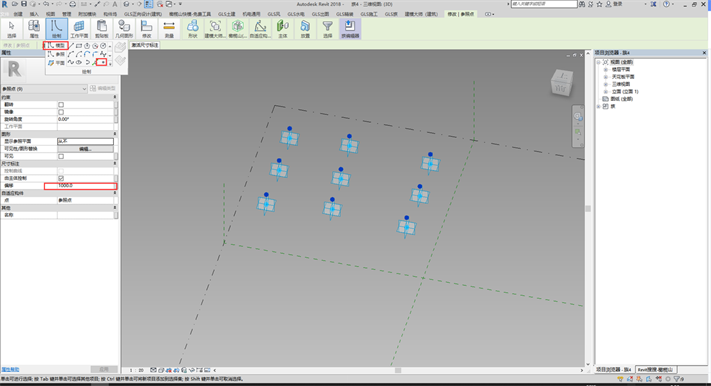Expand the 三维视图 tree node

(606, 84)
